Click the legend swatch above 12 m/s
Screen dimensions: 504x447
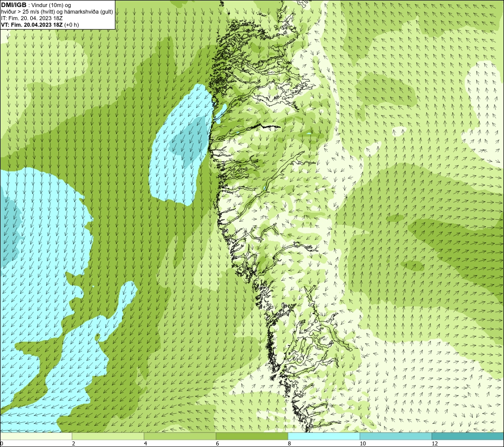(468, 436)
